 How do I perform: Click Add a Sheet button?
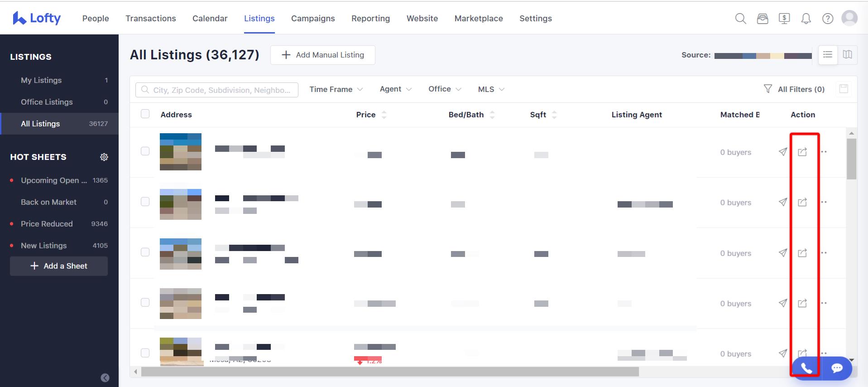[x=59, y=266]
